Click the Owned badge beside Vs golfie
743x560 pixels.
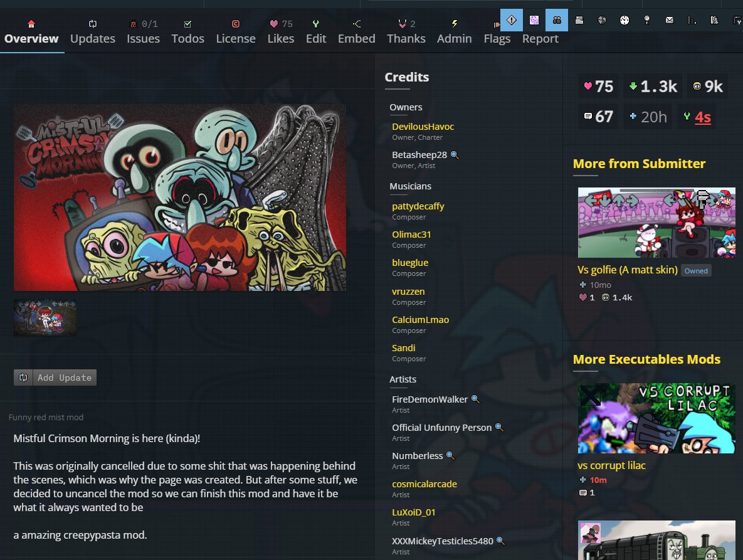(x=696, y=270)
